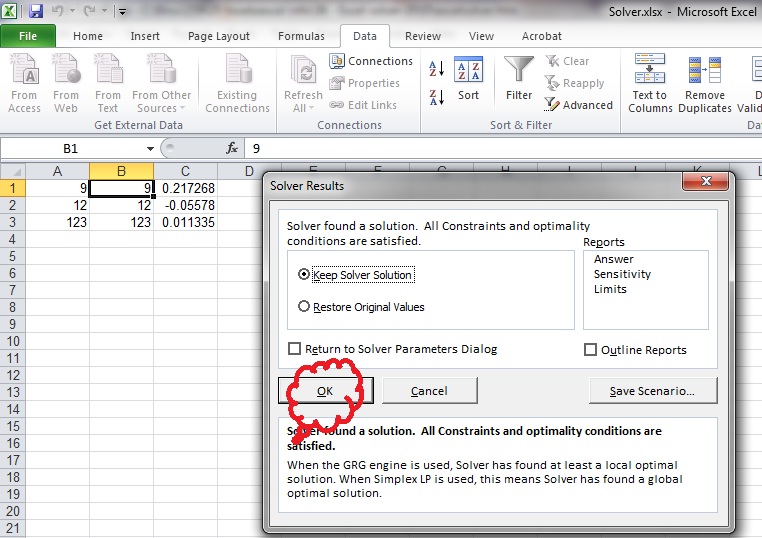Click the Redo icon in Quick Access Toolbar

89,11
